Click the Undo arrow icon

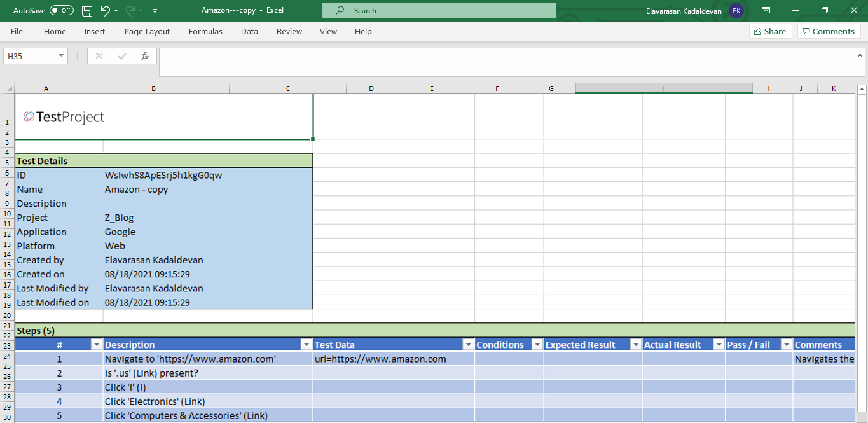pyautogui.click(x=106, y=11)
